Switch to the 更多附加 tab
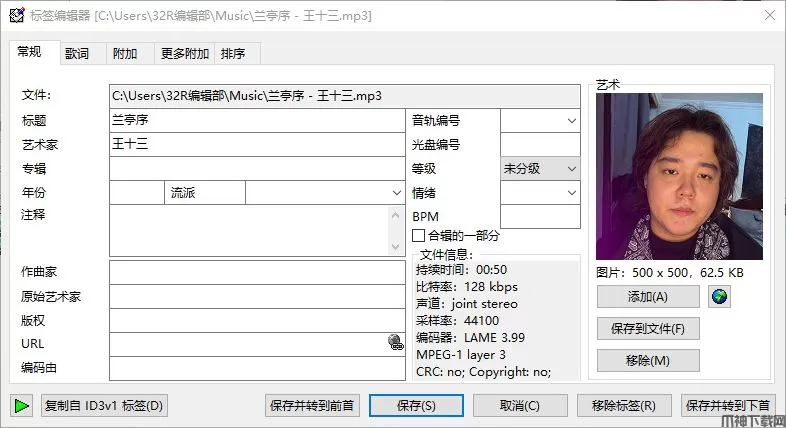Viewport: 786px width, 428px height. click(184, 54)
